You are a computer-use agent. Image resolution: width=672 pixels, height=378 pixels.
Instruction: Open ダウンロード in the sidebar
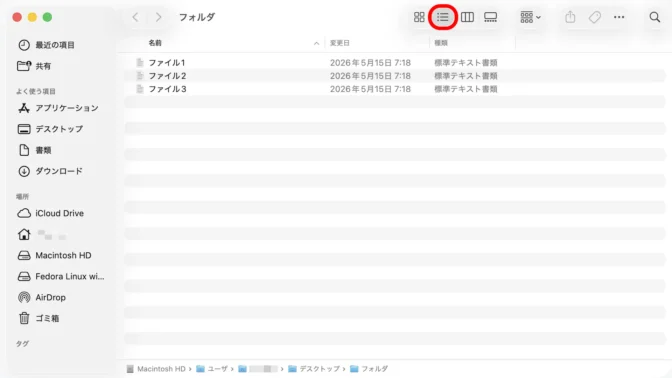[50, 171]
